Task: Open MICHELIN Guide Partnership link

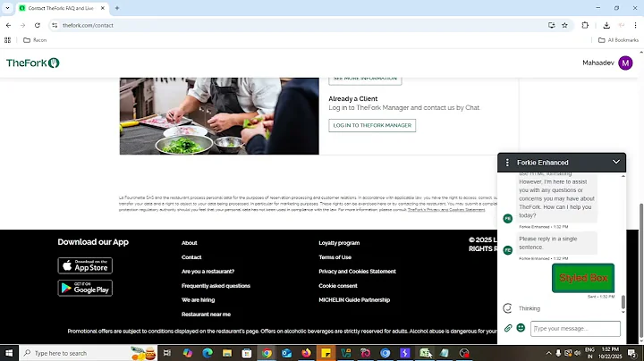Action: pyautogui.click(x=354, y=300)
